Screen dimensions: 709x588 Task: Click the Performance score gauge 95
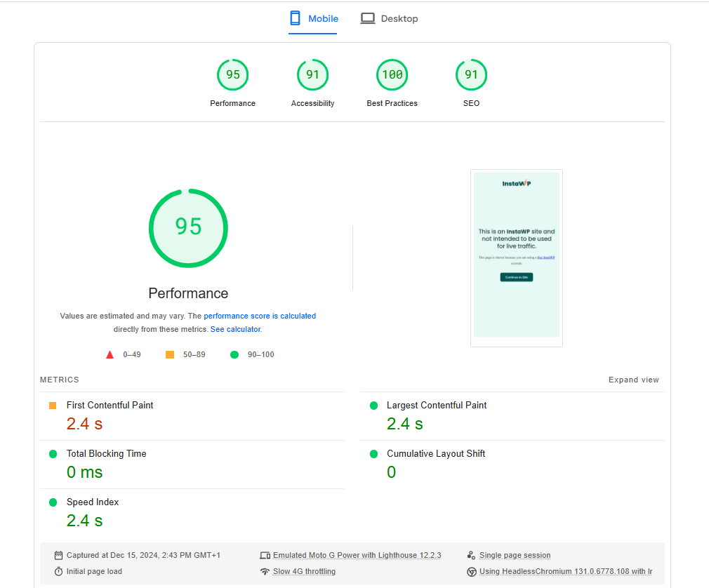(x=232, y=75)
